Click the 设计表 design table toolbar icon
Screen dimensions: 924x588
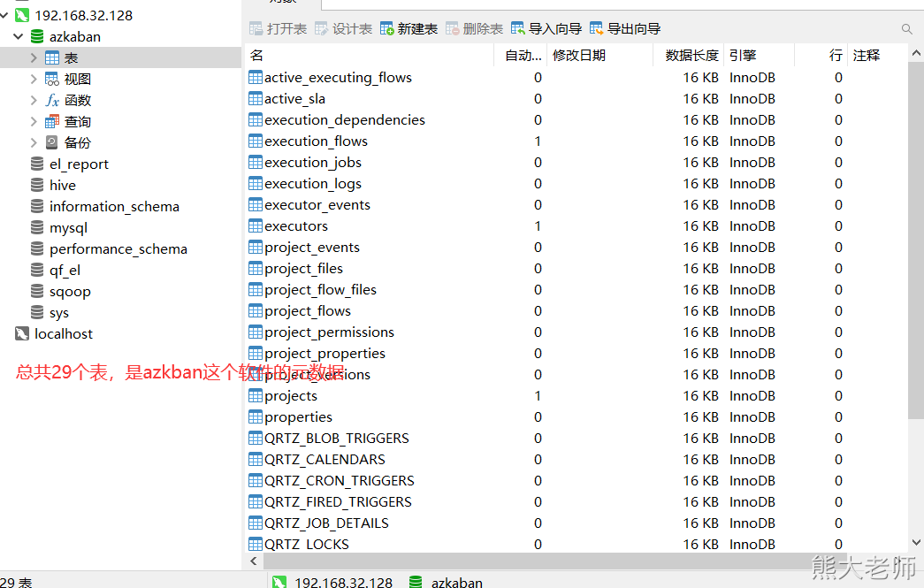tap(321, 29)
